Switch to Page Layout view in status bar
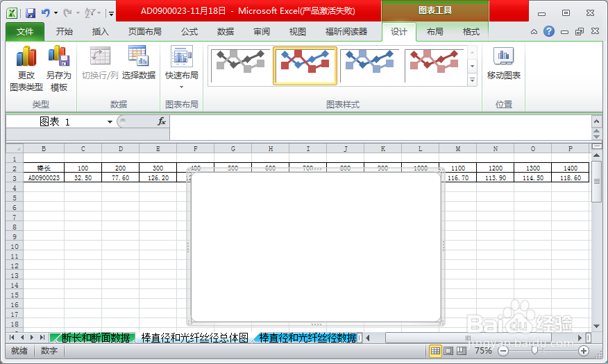Screen dimensions: 608x364 [448, 351]
